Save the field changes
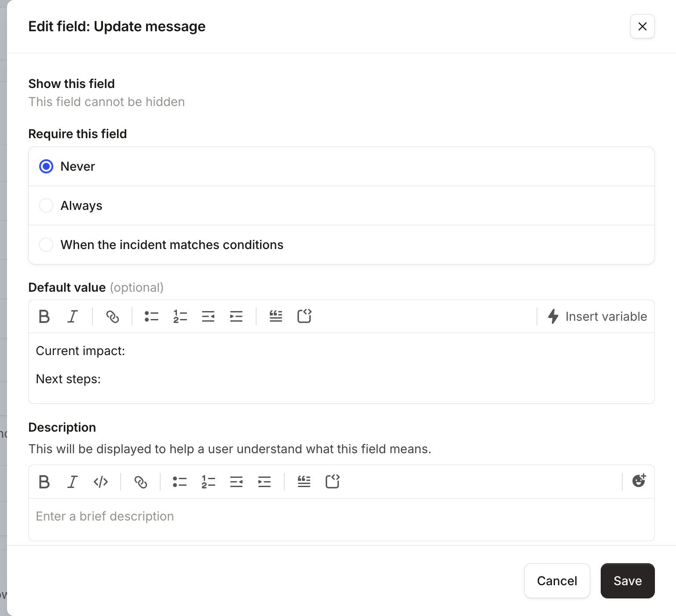The height and width of the screenshot is (616, 676). point(628,581)
